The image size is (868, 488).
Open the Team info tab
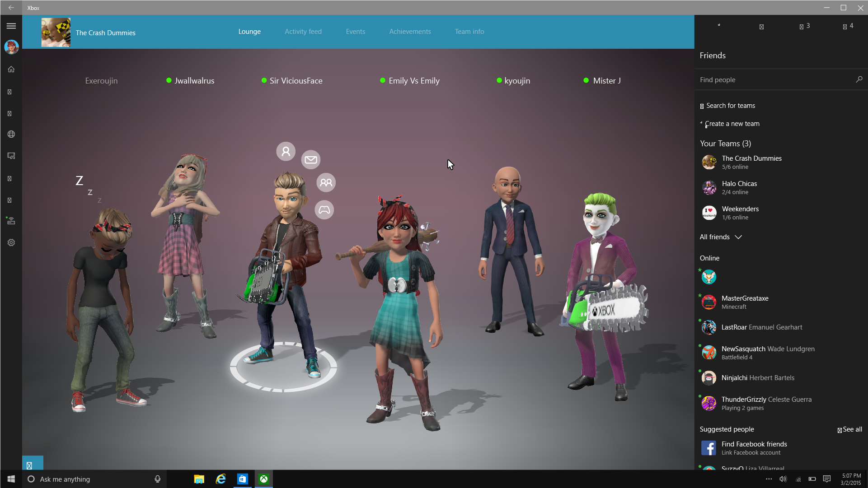469,32
